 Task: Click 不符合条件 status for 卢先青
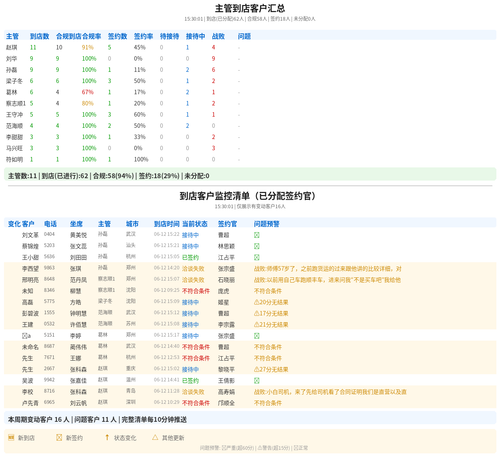coord(196,403)
